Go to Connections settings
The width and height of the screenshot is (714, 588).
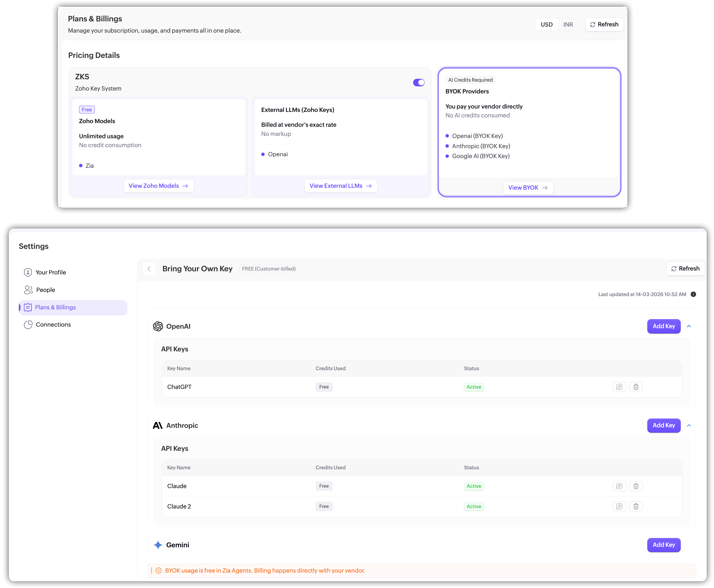[x=53, y=325]
